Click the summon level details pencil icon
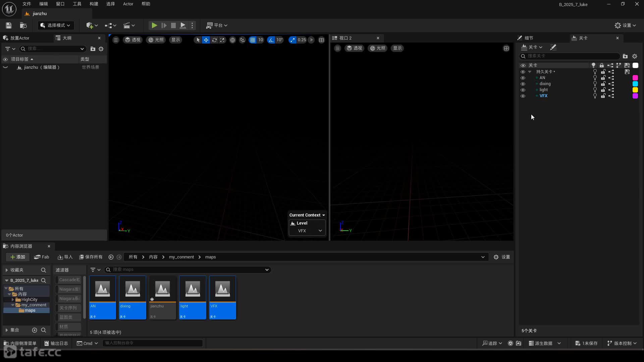Screen dimensions: 644x362 553,47
